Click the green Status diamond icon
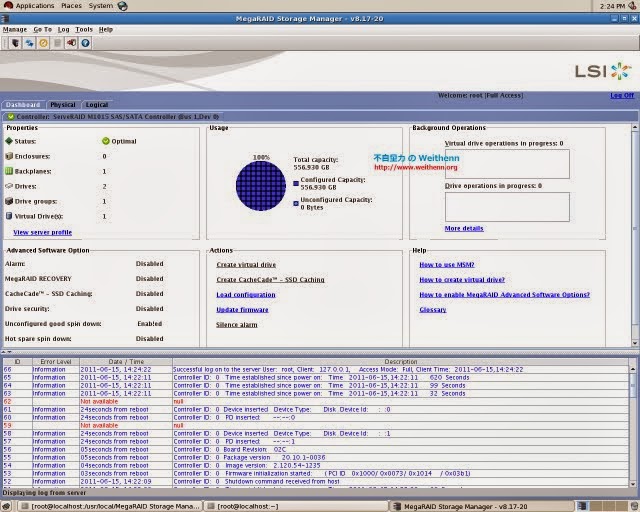640x512 pixels. [x=9, y=141]
